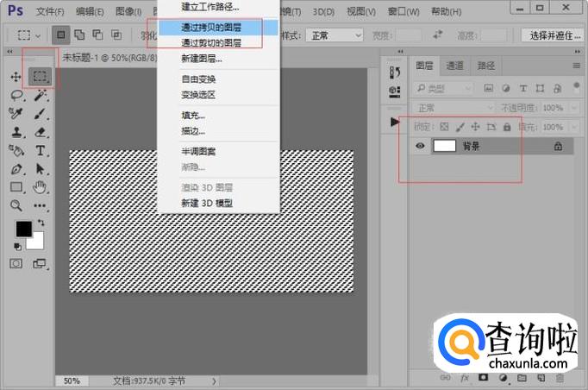Filter layers by adjustment type
The image size is (588, 390).
(506, 89)
